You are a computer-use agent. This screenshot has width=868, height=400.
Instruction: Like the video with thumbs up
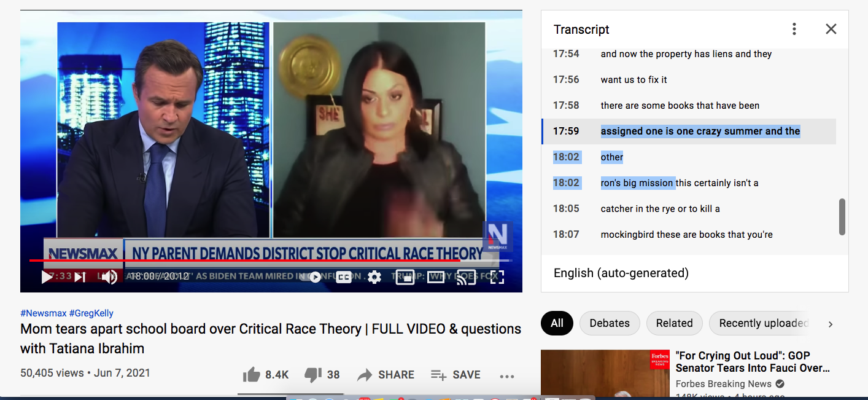265,375
